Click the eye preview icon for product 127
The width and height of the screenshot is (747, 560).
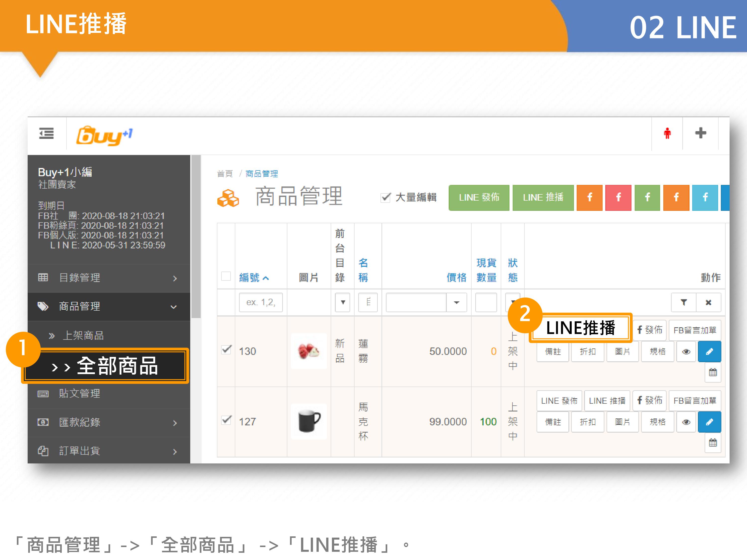[686, 422]
